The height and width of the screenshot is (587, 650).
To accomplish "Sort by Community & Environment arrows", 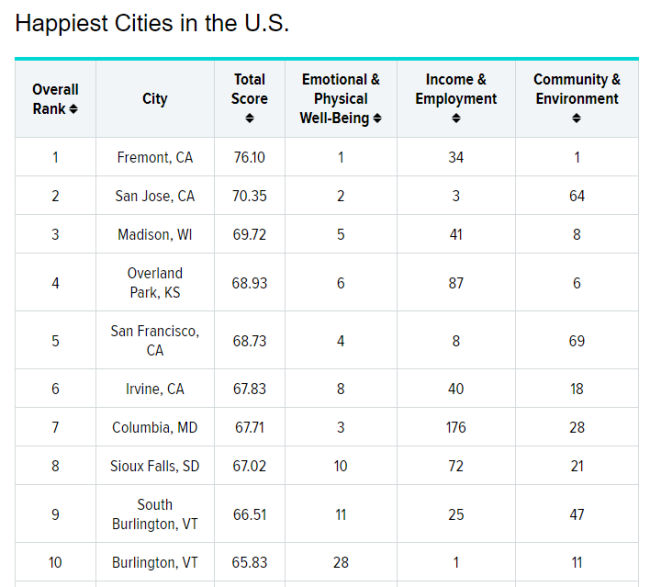I will tap(577, 119).
